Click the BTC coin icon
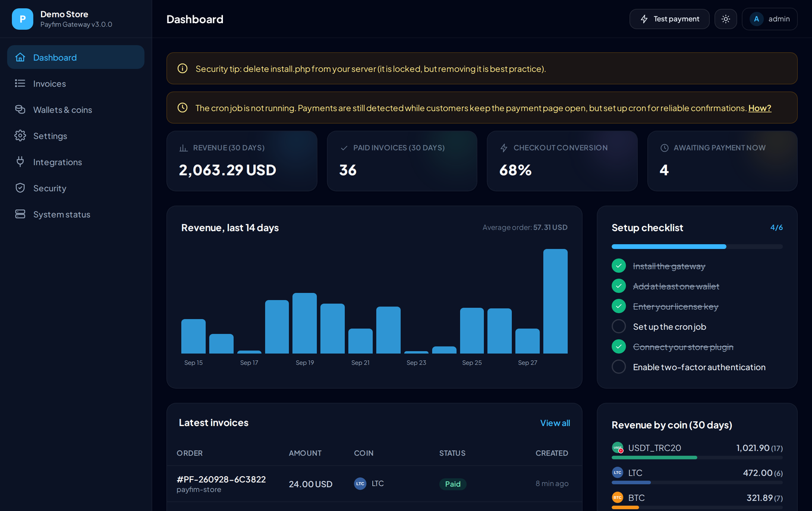 coord(618,497)
